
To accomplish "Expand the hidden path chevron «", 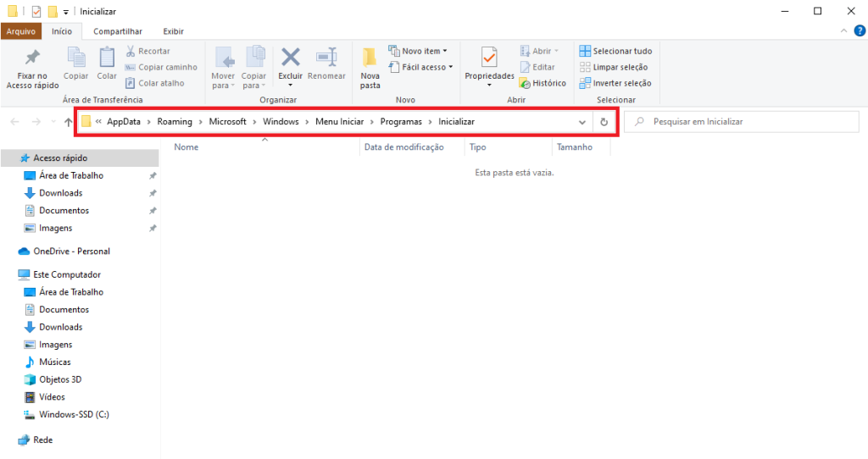I will pyautogui.click(x=98, y=122).
